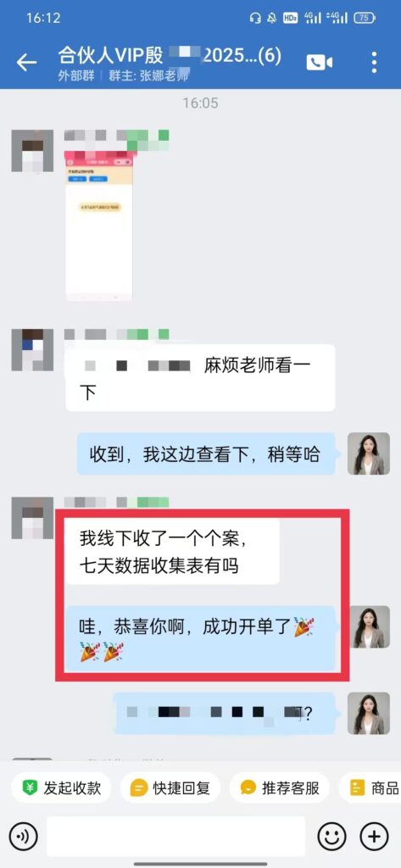Tap the back arrow in header
Image resolution: width=401 pixels, height=868 pixels.
tap(26, 63)
